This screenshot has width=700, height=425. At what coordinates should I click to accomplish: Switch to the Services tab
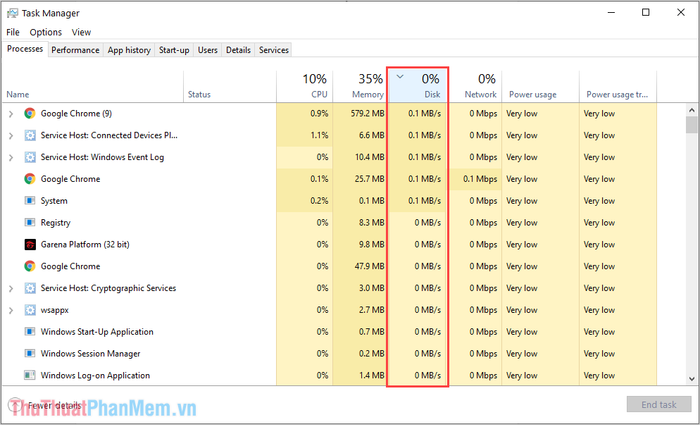274,50
